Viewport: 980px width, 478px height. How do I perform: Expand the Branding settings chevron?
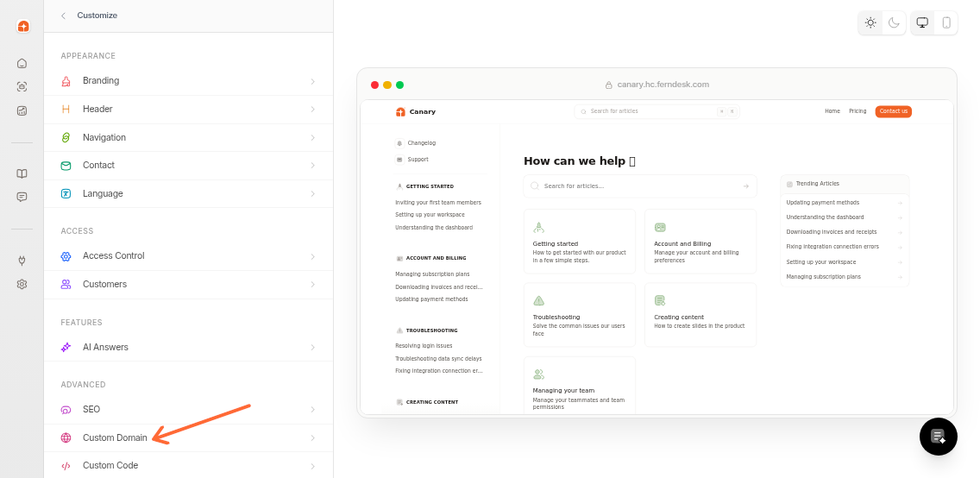click(x=312, y=81)
